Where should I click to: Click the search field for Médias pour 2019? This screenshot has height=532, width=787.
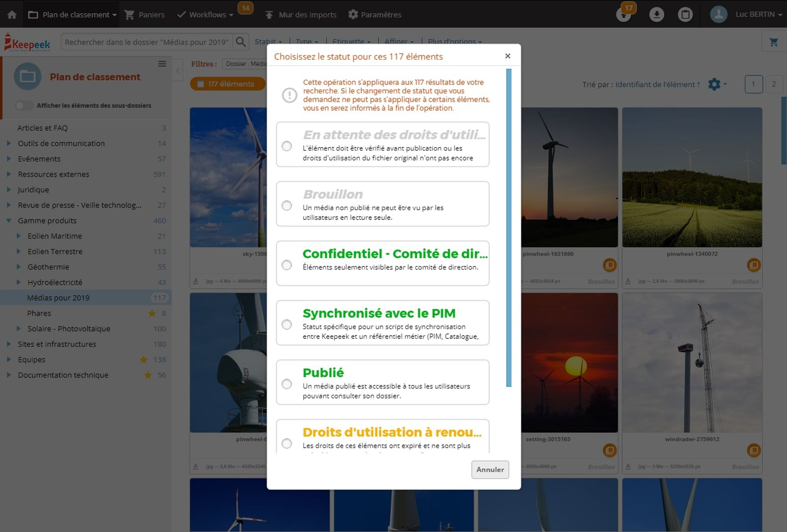click(147, 42)
